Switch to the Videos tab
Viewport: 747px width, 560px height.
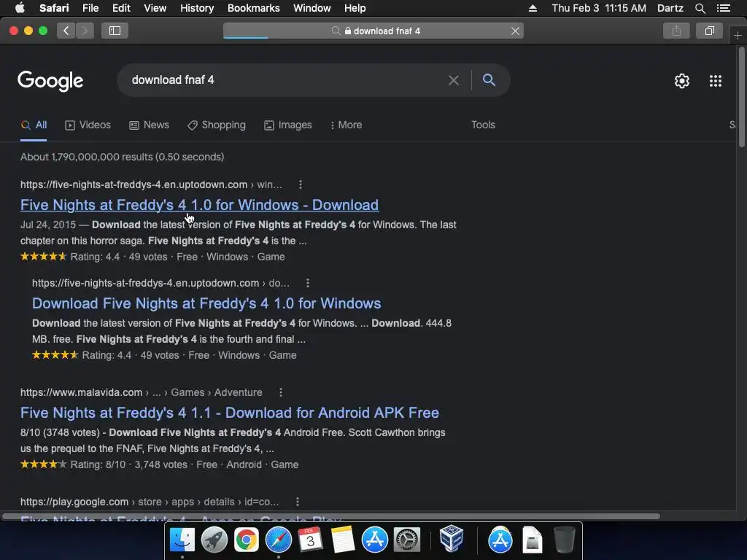pyautogui.click(x=88, y=125)
